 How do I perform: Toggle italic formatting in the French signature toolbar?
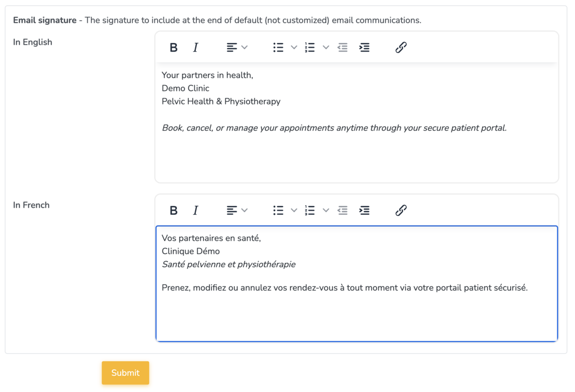[195, 210]
